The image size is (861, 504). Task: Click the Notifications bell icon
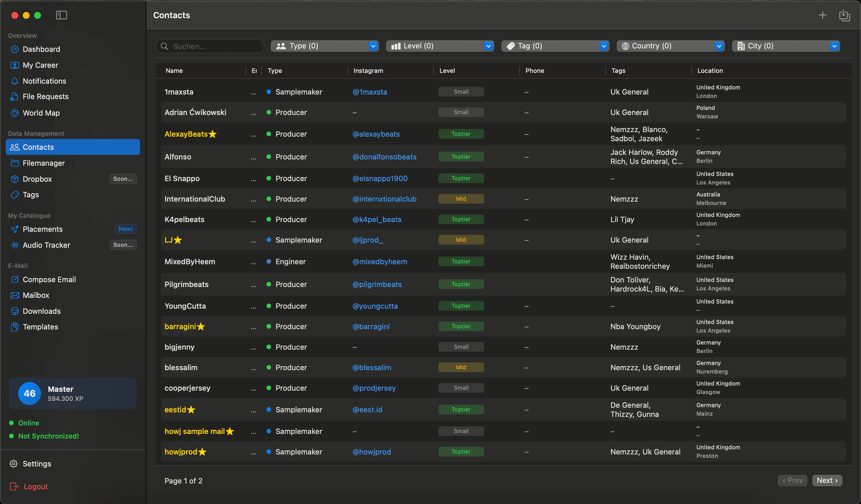coord(15,81)
